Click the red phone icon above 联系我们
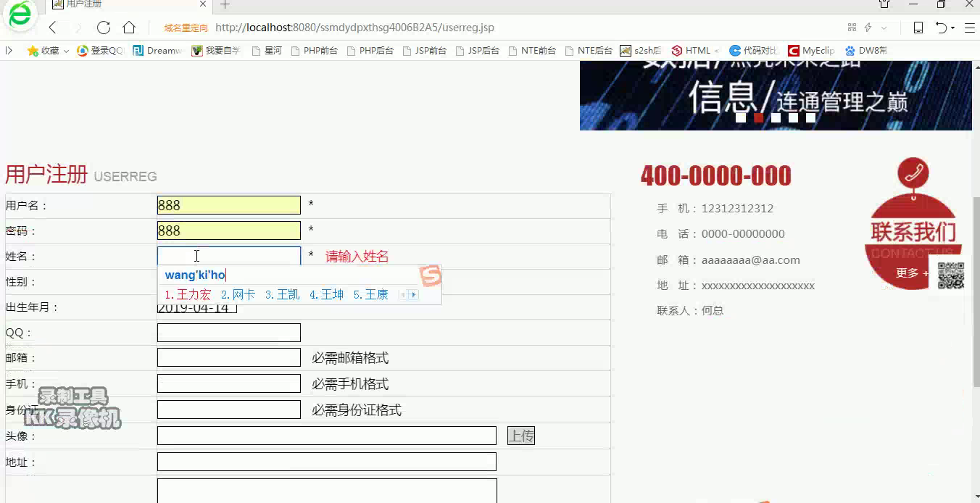 (x=913, y=173)
